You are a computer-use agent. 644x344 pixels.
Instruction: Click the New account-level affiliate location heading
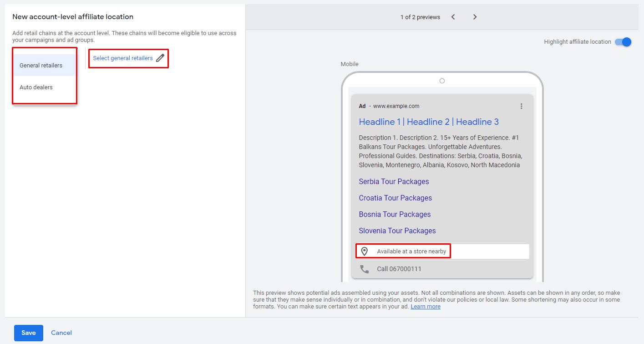pos(73,17)
